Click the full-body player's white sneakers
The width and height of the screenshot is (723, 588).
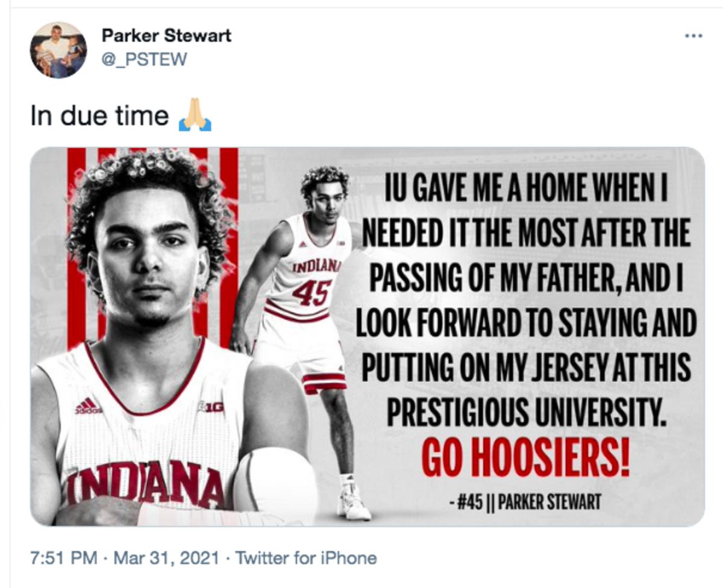click(x=354, y=501)
